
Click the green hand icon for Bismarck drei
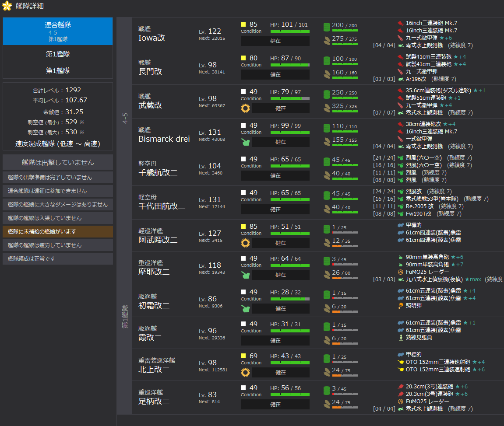(x=245, y=142)
